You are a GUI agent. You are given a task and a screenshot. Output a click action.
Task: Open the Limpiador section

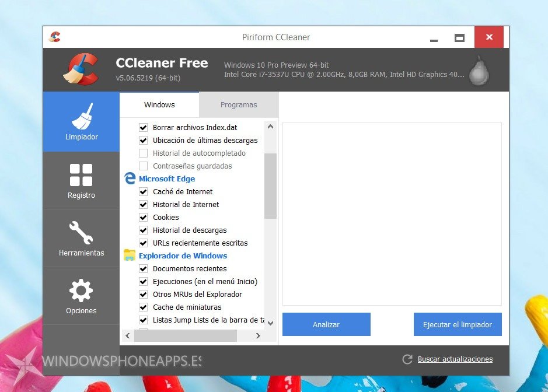[x=81, y=121]
